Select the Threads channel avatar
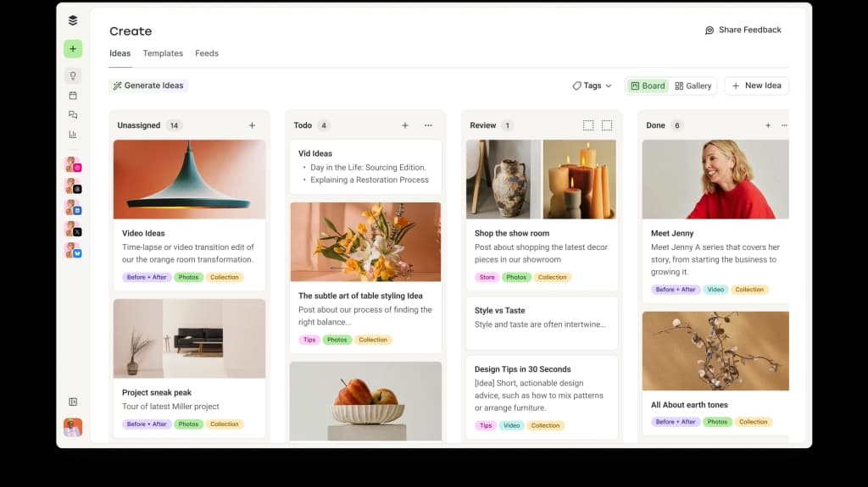Screen dimensions: 868x487 (73, 186)
